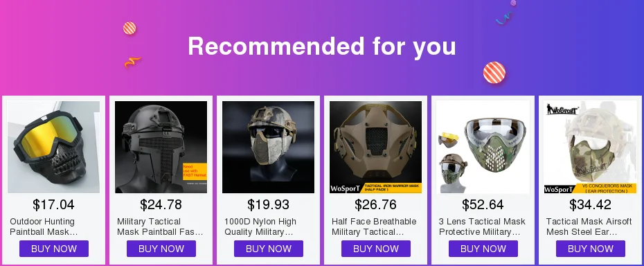Click Buy Now for the $34.42 airsoft mask
This screenshot has height=266, width=644.
[591, 249]
